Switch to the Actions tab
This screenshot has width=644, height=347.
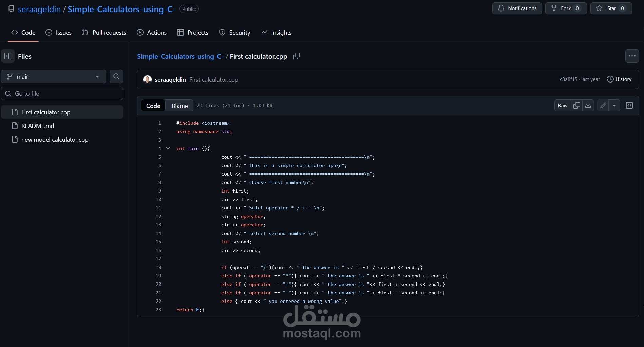[152, 33]
